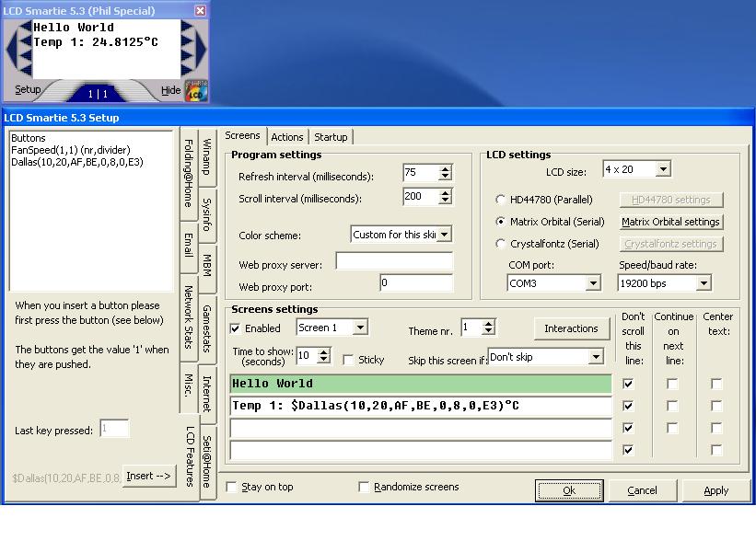Toggle the Enabled checkbox for Screen 1
This screenshot has width=756, height=552.
(x=235, y=328)
